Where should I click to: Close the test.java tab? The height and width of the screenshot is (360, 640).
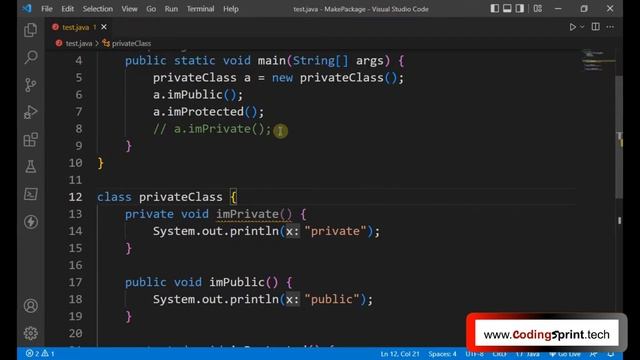tap(104, 27)
